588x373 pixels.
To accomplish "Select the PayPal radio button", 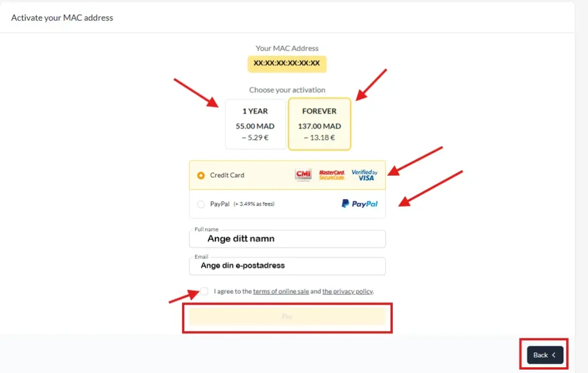I will click(201, 204).
